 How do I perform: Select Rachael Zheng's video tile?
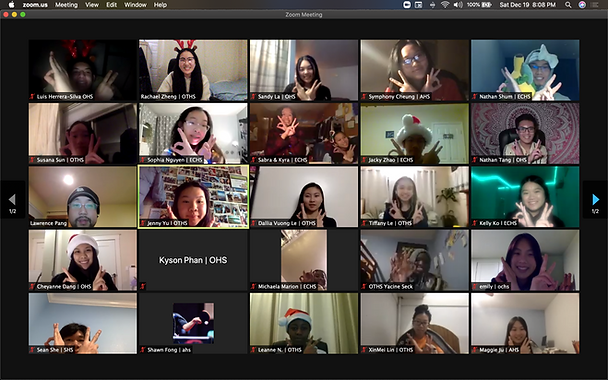[x=193, y=70]
